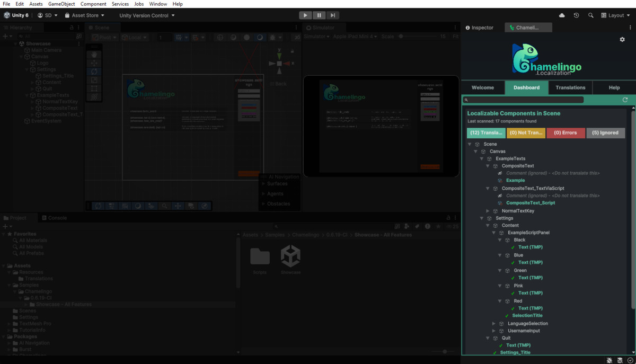
Task: Toggle skybox effects visibility in Scene view
Action: click(x=261, y=37)
